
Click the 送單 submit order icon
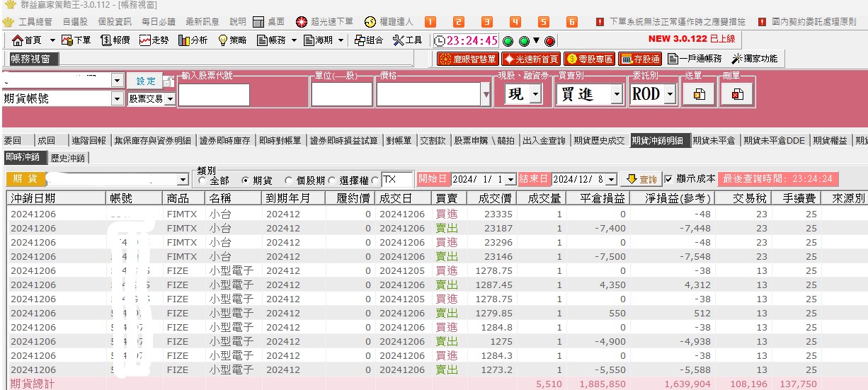[x=699, y=94]
